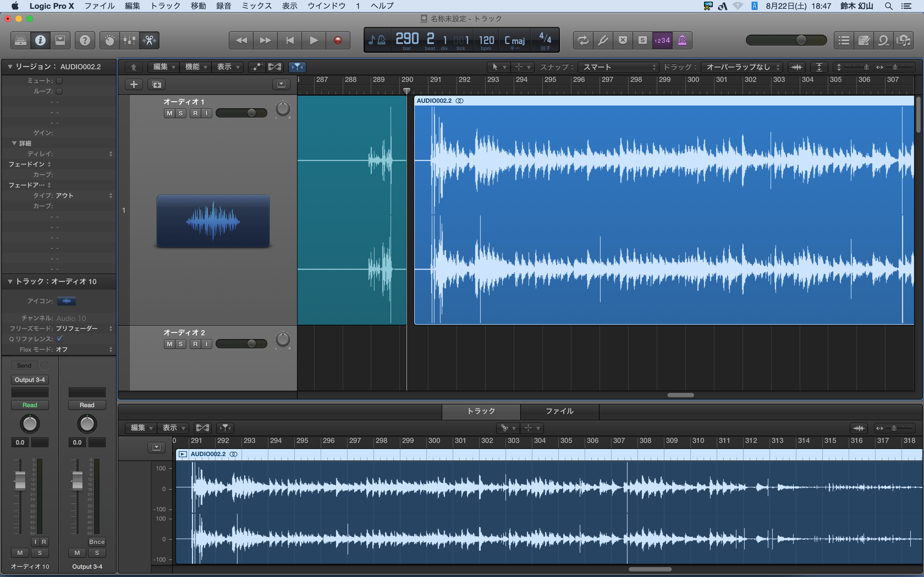Open the Scissors editors button

(x=149, y=40)
